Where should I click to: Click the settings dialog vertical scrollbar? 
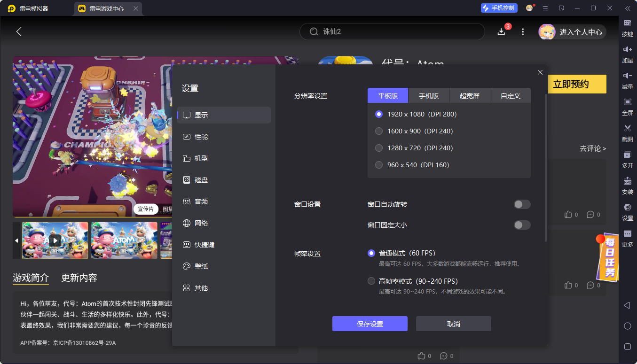pyautogui.click(x=546, y=168)
